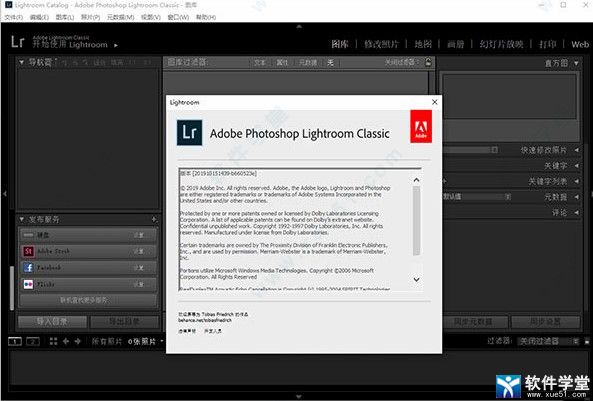Switch to the 地图 module tab

tap(423, 44)
